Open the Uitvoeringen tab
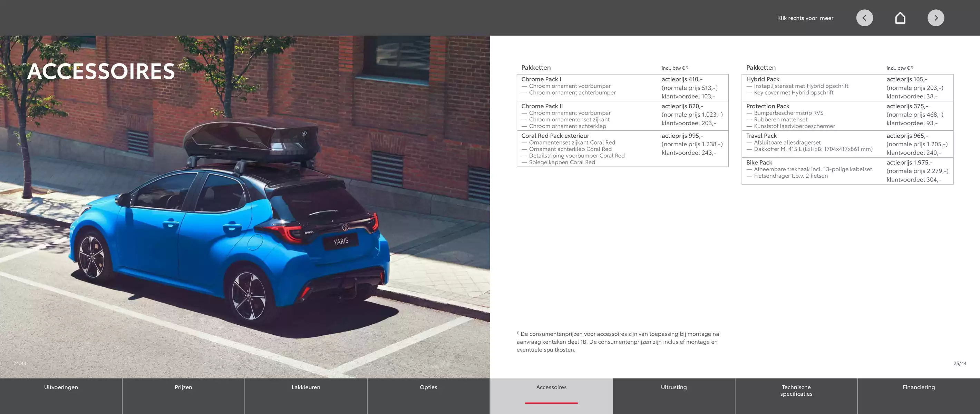This screenshot has height=414, width=980. [x=61, y=396]
